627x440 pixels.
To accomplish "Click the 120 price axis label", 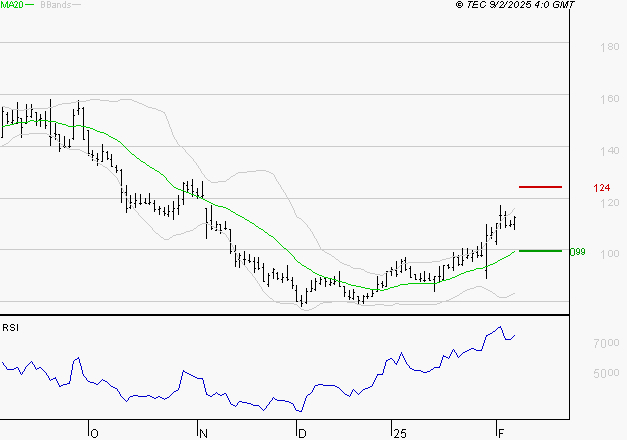I will coord(609,203).
